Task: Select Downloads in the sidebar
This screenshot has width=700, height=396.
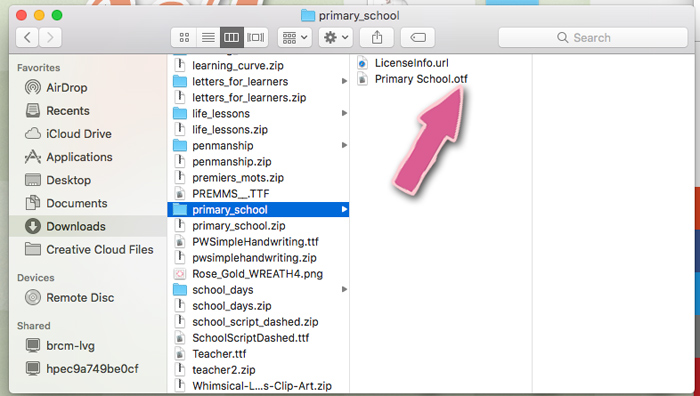Action: [x=88, y=226]
